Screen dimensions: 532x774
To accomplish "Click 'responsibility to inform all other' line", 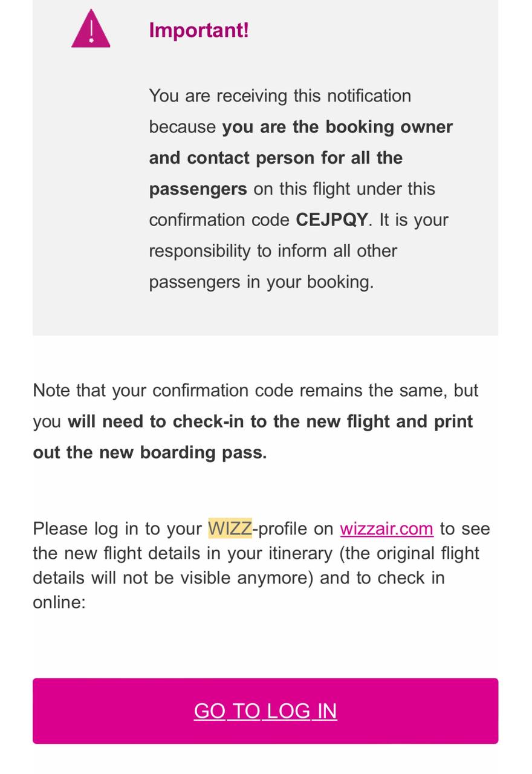I will click(x=273, y=251).
